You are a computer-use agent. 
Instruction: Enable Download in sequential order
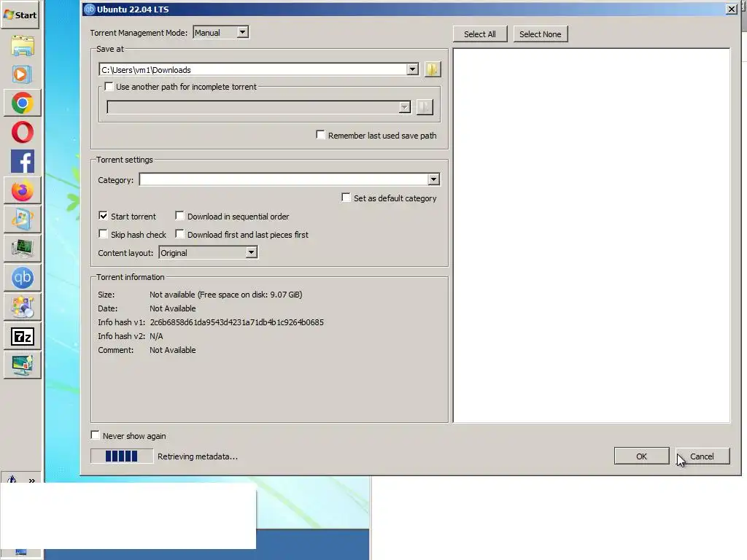(x=179, y=216)
